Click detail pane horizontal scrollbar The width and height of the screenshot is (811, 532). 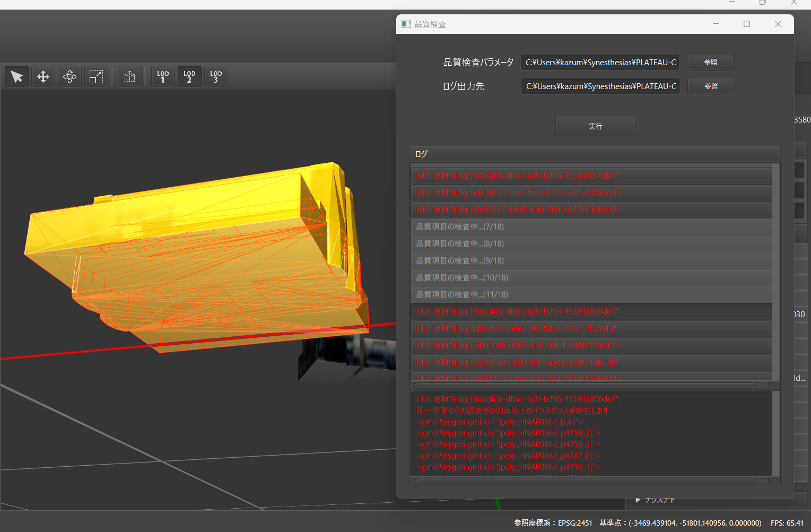click(587, 481)
